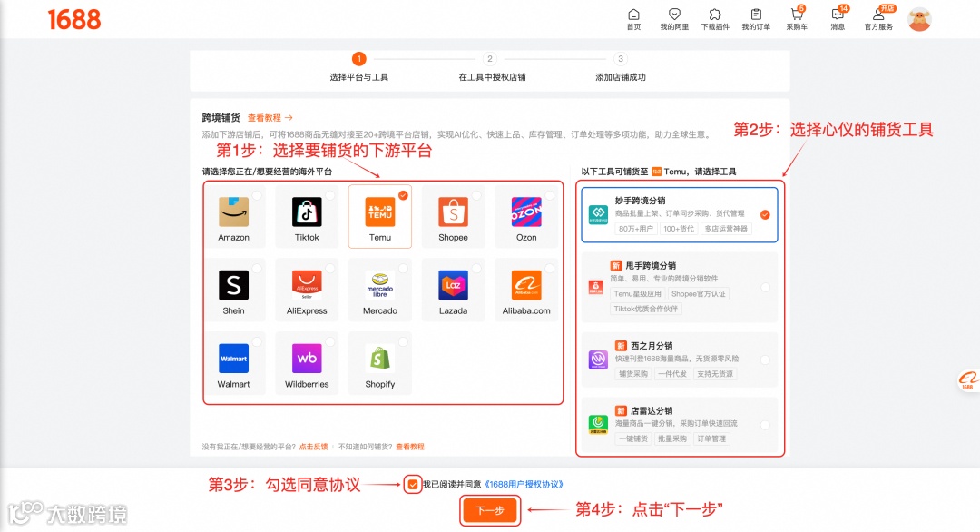Click bottom 查看教程 link about 如何铺货
Viewport: 980px width, 532px height.
point(410,447)
